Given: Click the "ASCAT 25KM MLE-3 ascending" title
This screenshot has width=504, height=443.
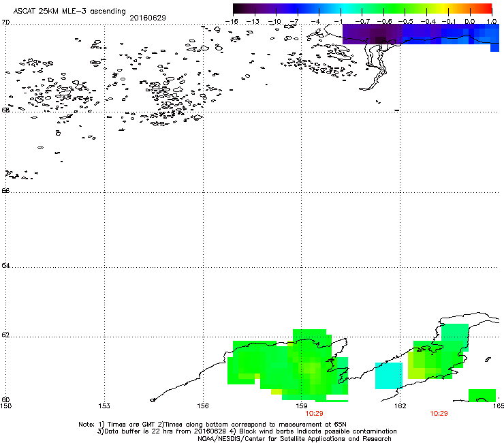Looking at the screenshot, I should 69,11.
